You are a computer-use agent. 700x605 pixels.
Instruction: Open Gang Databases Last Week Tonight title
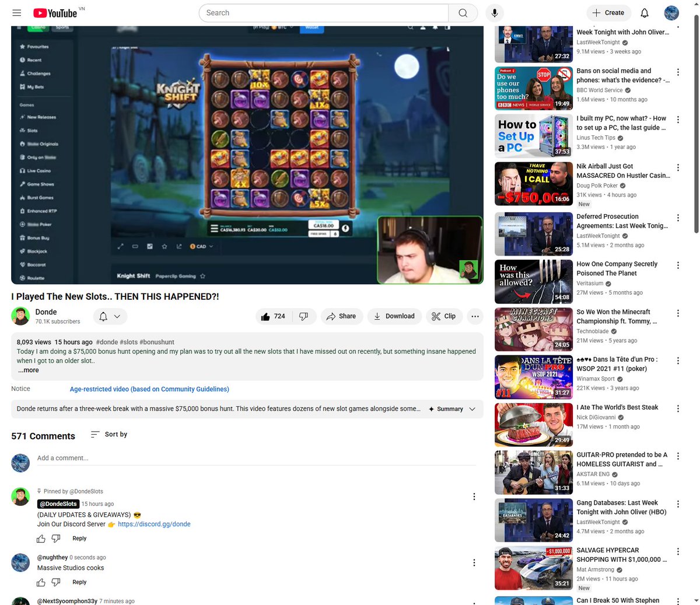pos(621,508)
